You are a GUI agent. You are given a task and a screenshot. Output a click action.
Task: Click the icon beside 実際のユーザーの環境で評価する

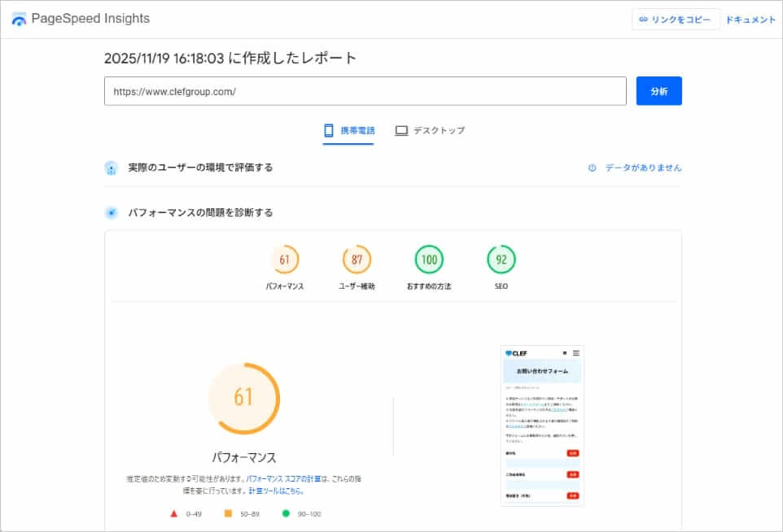(112, 168)
